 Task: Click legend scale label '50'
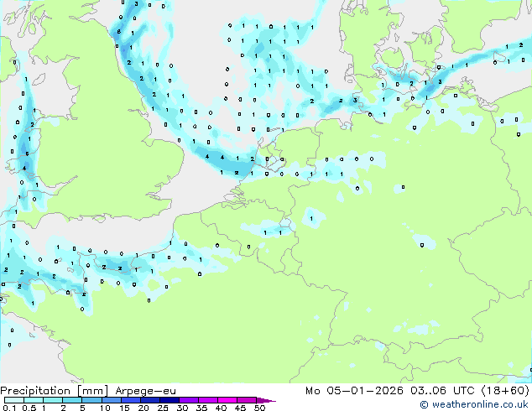coord(259,408)
